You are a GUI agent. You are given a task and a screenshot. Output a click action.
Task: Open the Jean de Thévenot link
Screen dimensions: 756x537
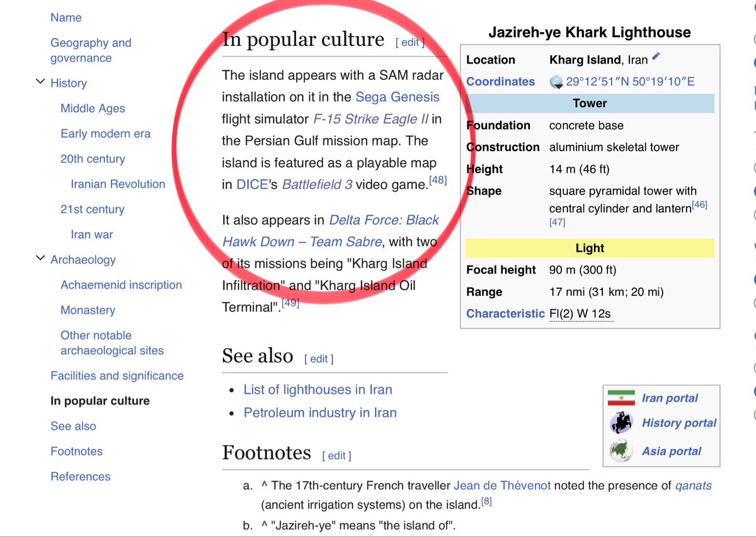502,485
